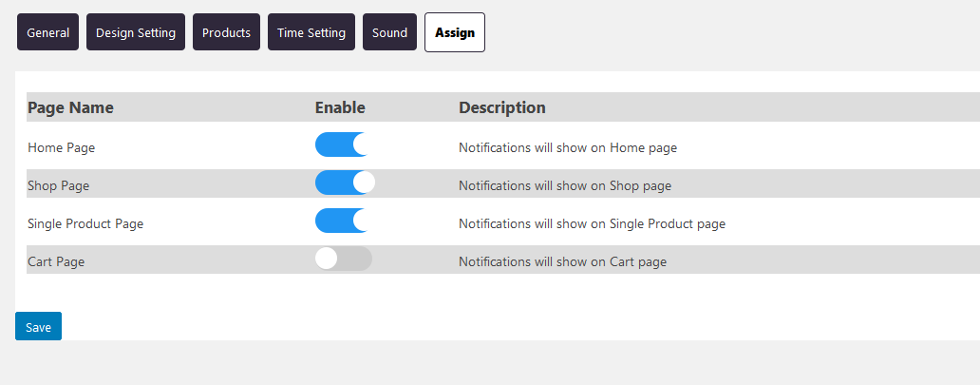The height and width of the screenshot is (385, 980).
Task: Click the Single Product Page row label
Action: (x=85, y=223)
